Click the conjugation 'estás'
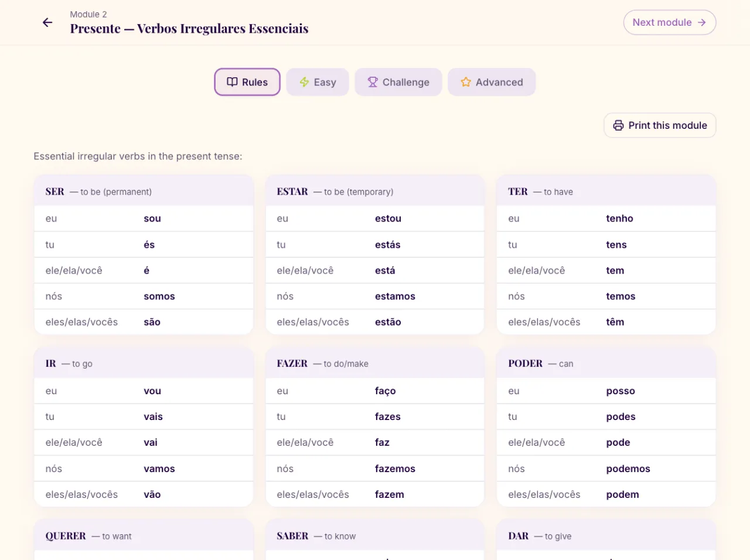 click(x=388, y=245)
